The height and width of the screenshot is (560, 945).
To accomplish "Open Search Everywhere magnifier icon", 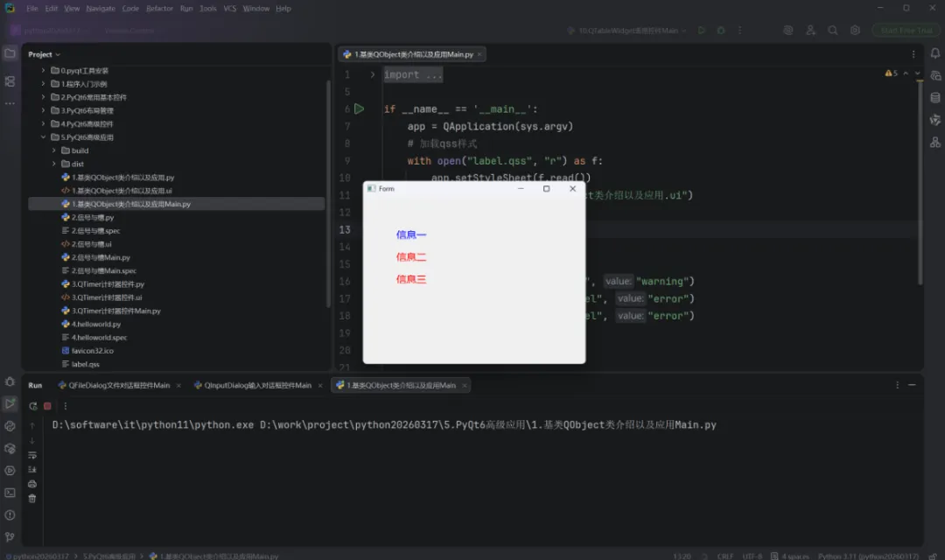I will [833, 30].
